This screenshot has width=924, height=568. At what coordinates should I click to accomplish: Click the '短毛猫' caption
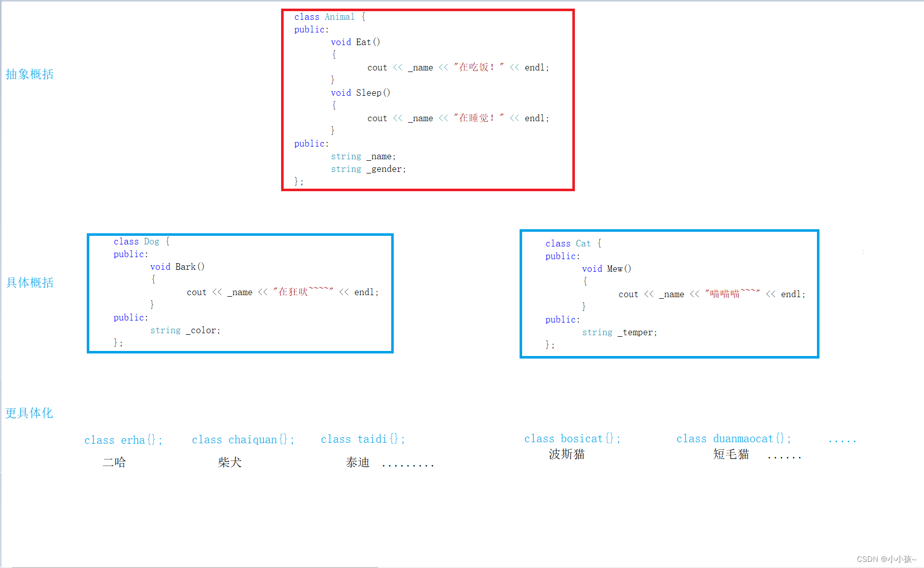coord(731,454)
